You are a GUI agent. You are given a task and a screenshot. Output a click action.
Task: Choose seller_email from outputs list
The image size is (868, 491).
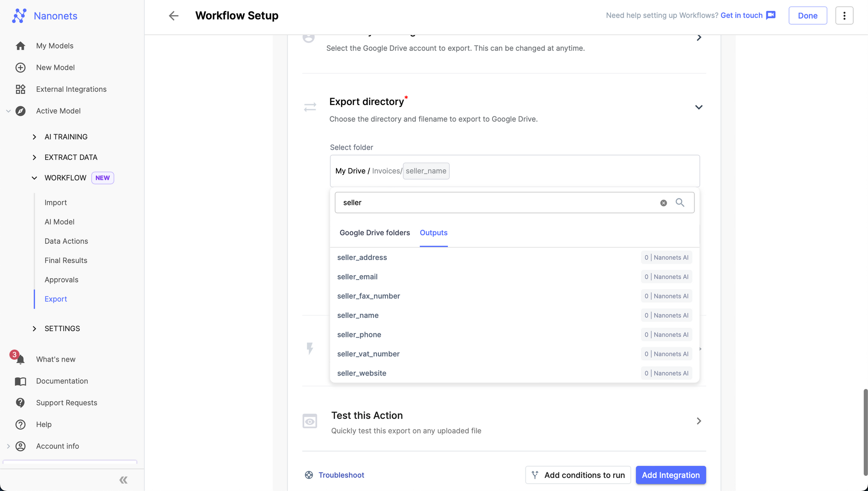click(x=357, y=277)
